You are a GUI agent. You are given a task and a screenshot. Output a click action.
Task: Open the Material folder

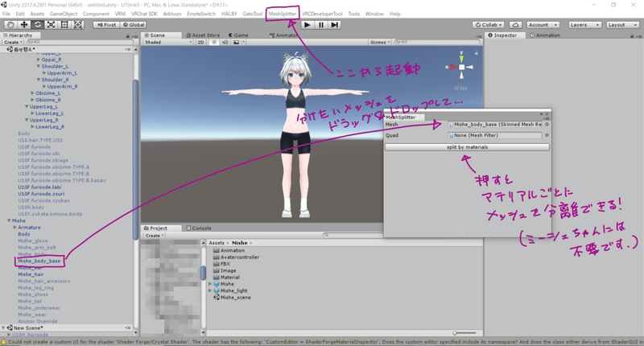(226, 278)
